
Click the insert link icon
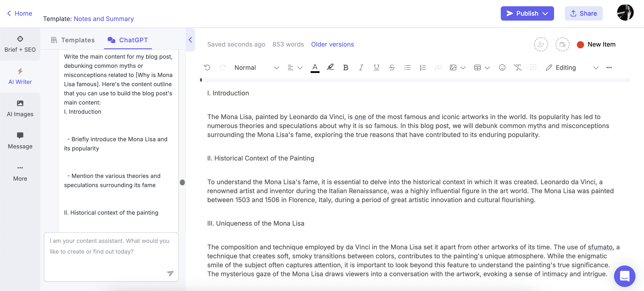point(438,68)
